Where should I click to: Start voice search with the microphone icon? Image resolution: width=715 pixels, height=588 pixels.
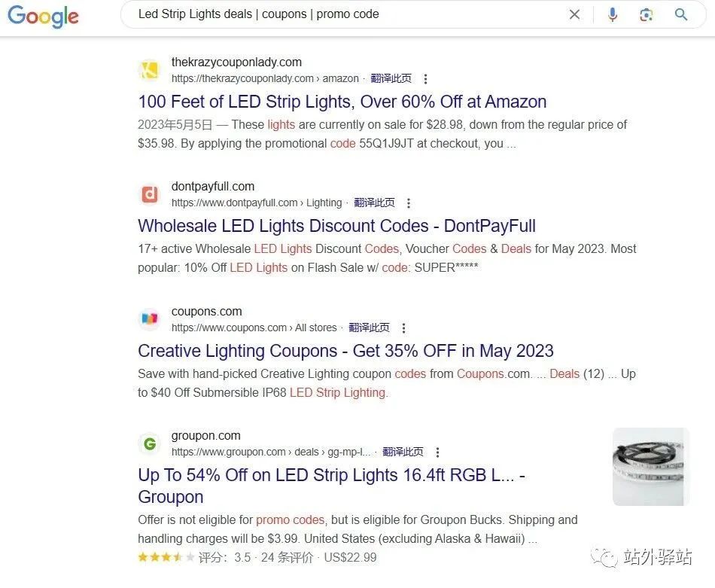[613, 14]
